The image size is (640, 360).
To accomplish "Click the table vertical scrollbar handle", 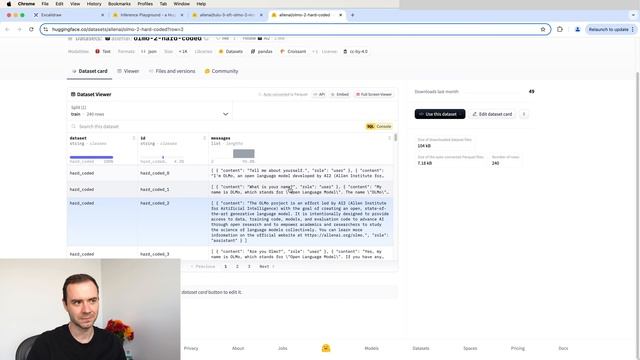I will [x=396, y=138].
